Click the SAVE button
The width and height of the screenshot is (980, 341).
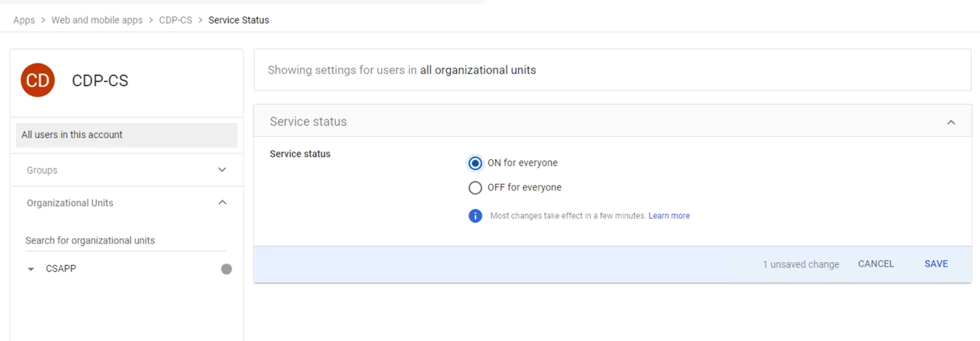(x=936, y=264)
